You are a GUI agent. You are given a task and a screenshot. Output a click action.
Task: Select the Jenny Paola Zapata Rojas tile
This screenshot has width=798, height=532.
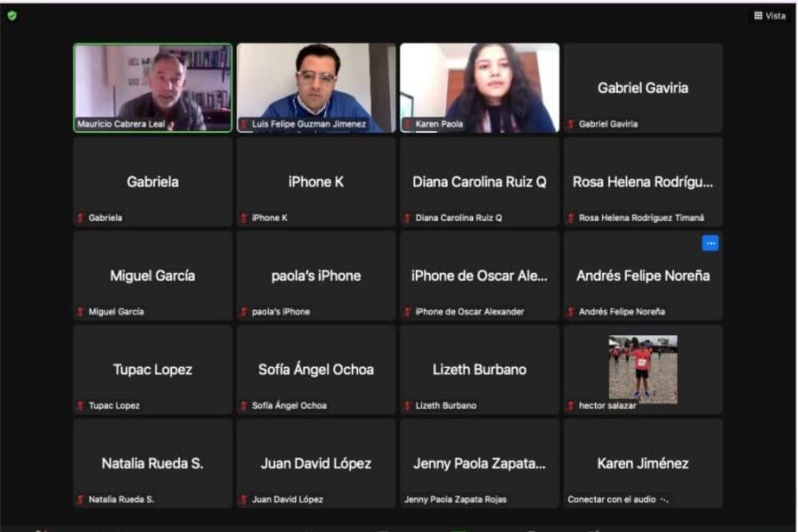pyautogui.click(x=480, y=464)
